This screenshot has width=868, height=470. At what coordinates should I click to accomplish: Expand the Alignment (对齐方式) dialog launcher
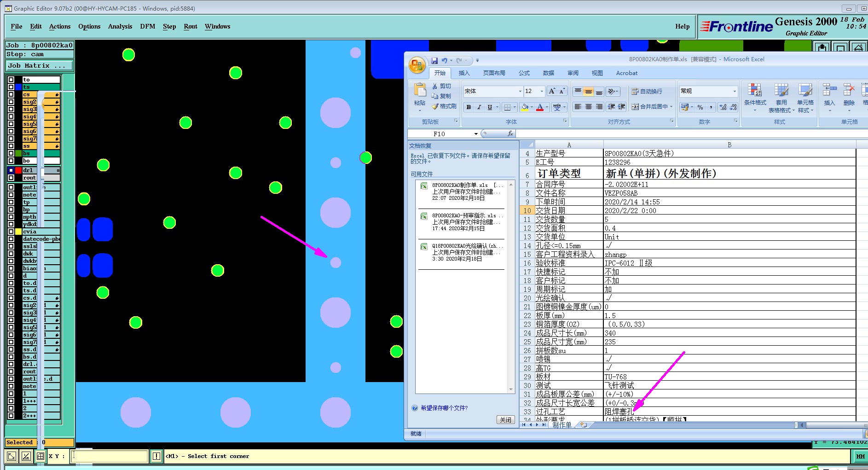(x=672, y=121)
